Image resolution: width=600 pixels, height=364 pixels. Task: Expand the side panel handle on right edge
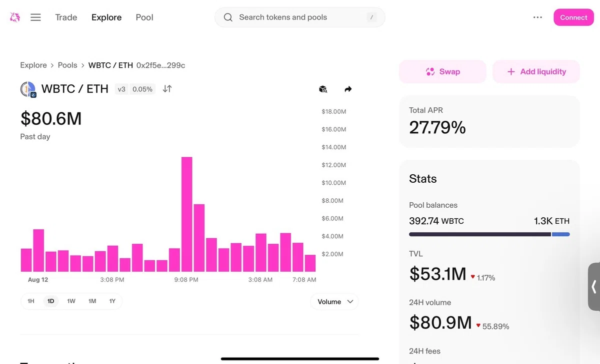tap(593, 287)
